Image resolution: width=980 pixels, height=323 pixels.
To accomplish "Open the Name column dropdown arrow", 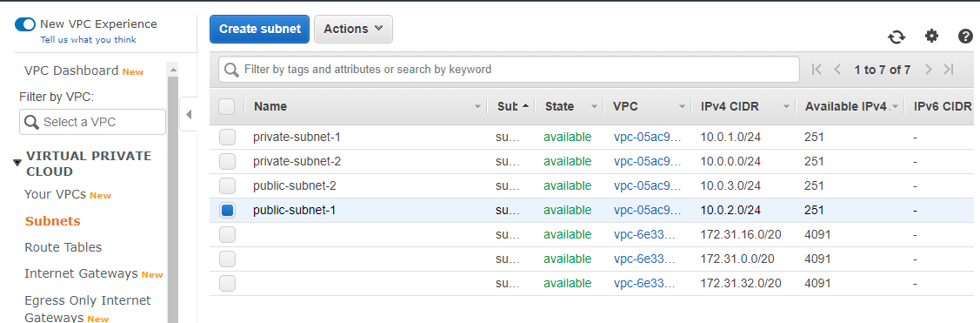I will coord(478,107).
